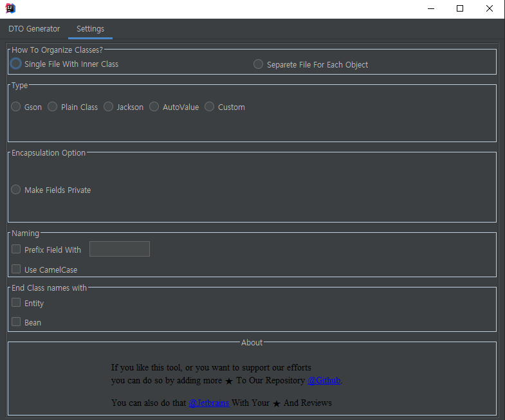Click the prefix text input field
Viewport: 505px width, 420px height.
click(120, 249)
